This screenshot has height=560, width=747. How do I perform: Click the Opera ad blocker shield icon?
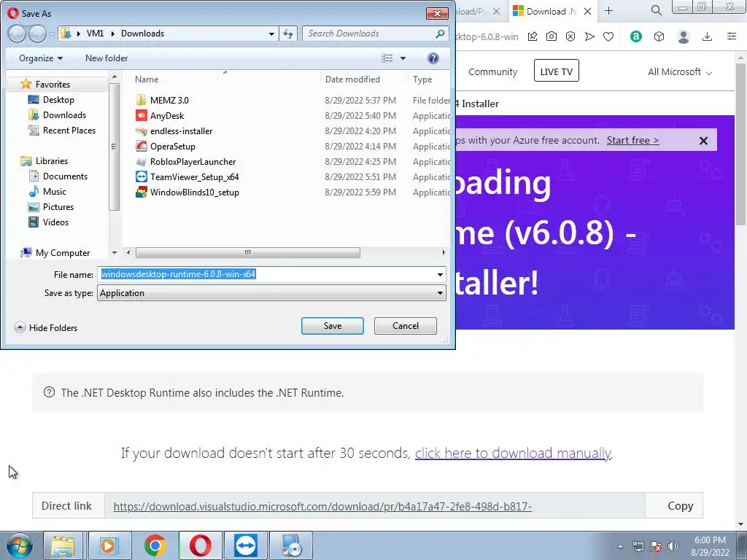click(x=570, y=36)
